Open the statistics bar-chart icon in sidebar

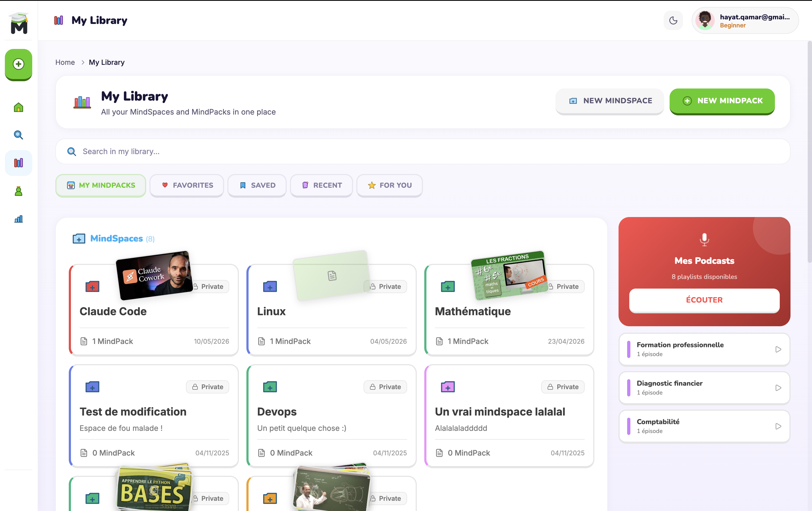pos(19,219)
